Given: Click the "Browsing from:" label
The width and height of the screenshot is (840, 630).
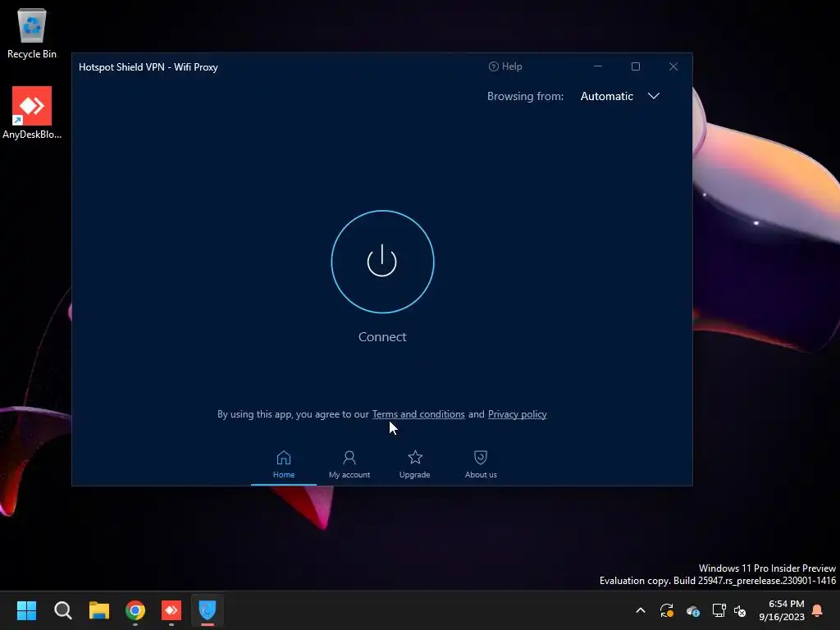Looking at the screenshot, I should click(525, 97).
